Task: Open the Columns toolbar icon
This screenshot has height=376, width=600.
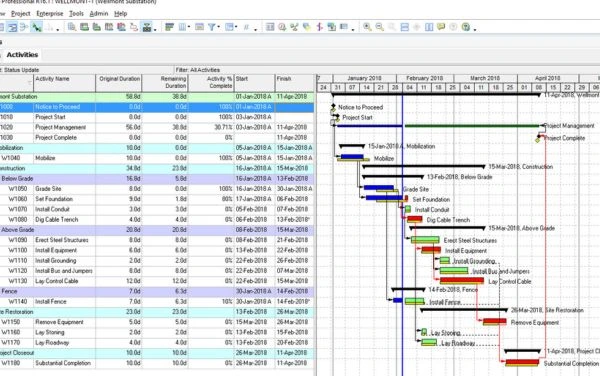Action: (x=182, y=27)
